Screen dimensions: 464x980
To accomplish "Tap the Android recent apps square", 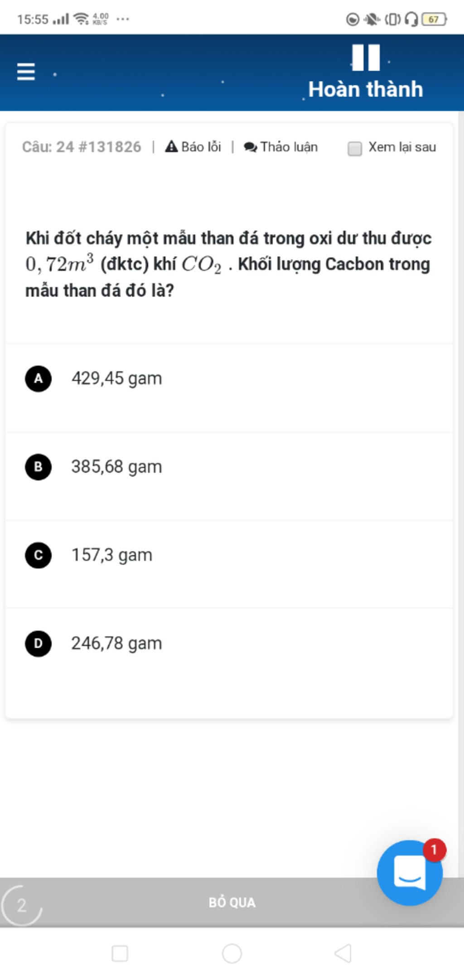I will 120,953.
